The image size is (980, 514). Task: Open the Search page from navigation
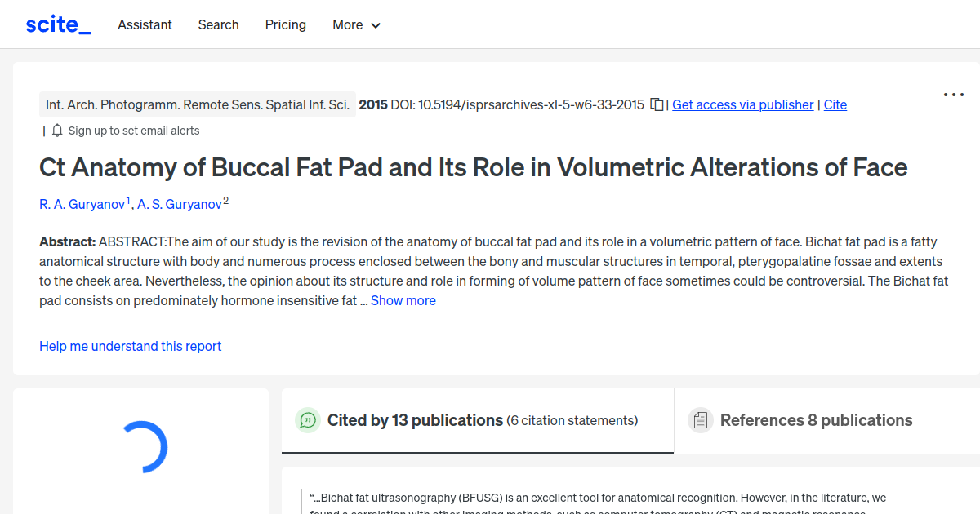coord(218,25)
